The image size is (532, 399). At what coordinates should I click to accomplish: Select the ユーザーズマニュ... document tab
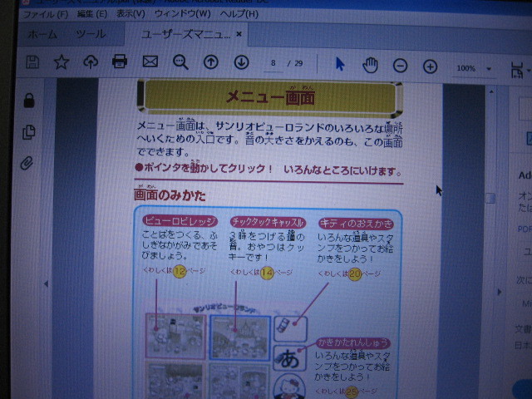(185, 34)
